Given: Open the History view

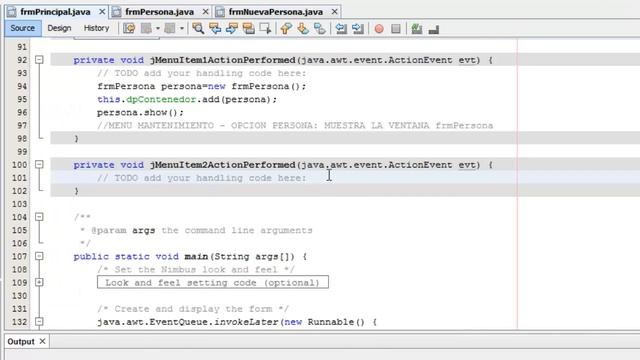Looking at the screenshot, I should pos(96,28).
